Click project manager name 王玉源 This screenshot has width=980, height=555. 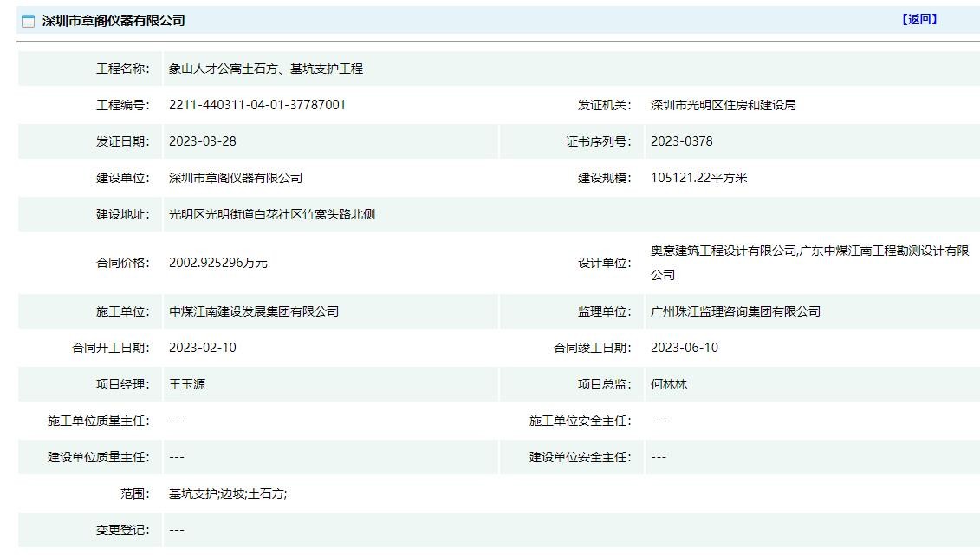pos(186,384)
